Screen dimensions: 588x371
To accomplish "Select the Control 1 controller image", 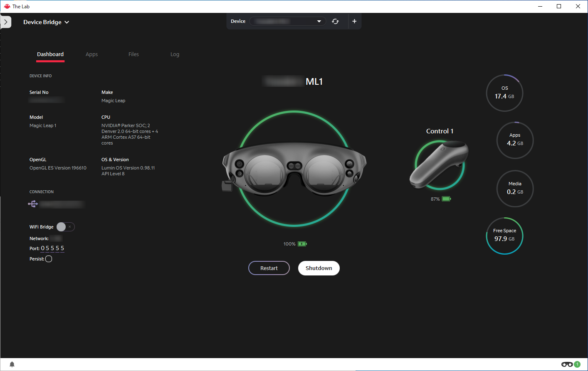I will 439,164.
